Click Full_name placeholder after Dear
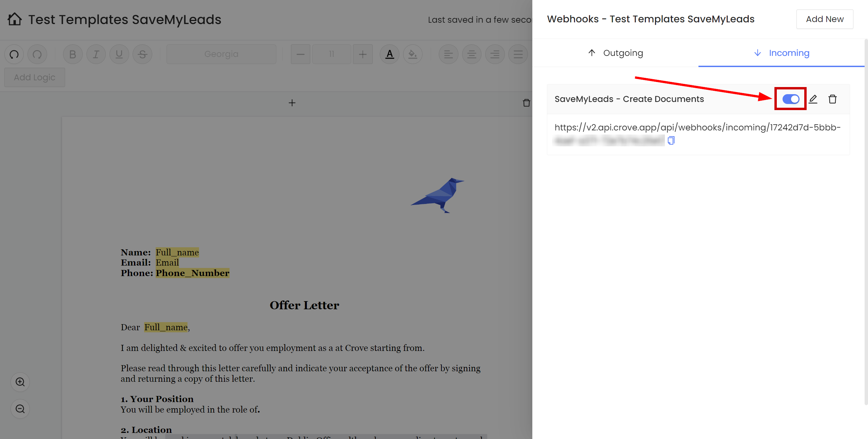 tap(166, 327)
